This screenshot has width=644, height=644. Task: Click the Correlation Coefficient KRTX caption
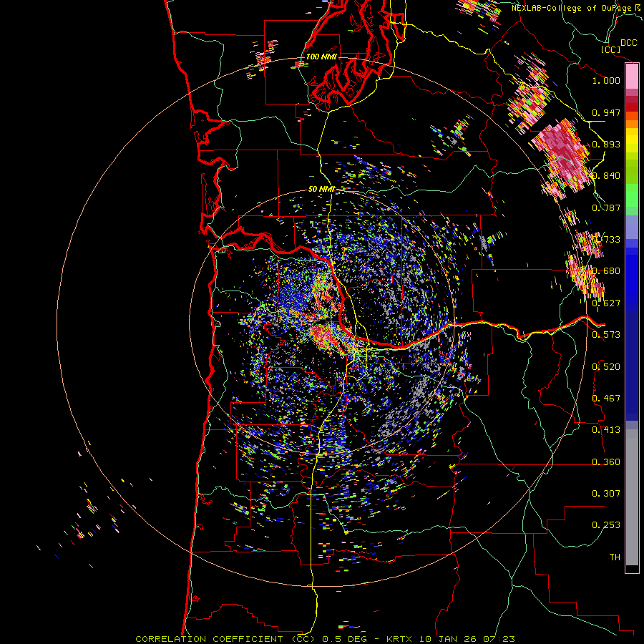click(325, 639)
